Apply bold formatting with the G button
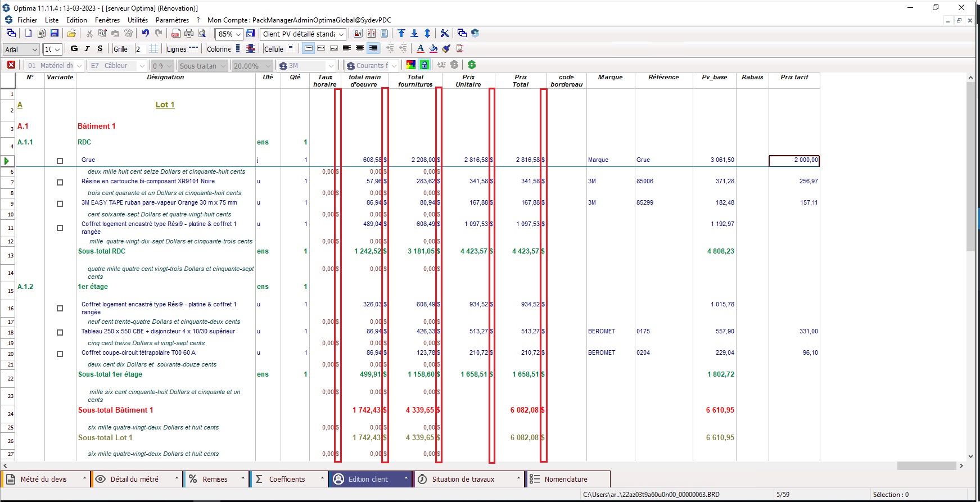This screenshot has height=502, width=980. pyautogui.click(x=74, y=49)
